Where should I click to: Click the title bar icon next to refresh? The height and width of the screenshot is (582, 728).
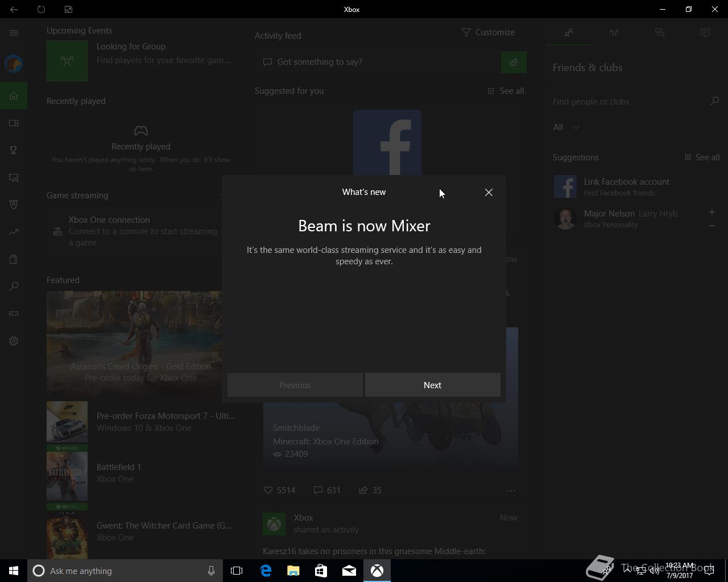click(68, 9)
